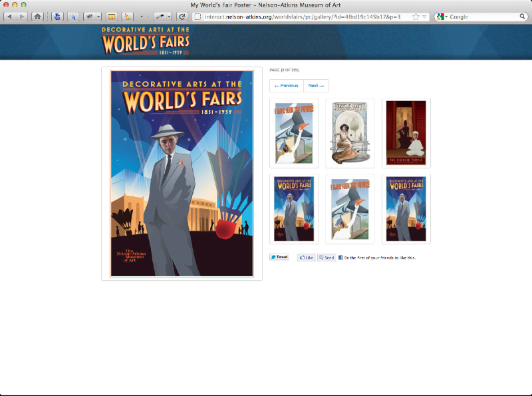Open the Google search engine selector
The image size is (532, 396).
[442, 17]
